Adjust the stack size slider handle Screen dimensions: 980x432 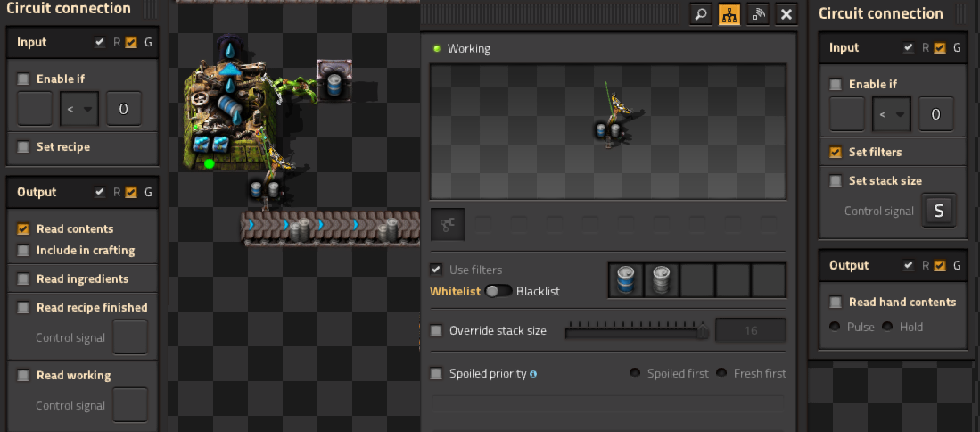(703, 331)
